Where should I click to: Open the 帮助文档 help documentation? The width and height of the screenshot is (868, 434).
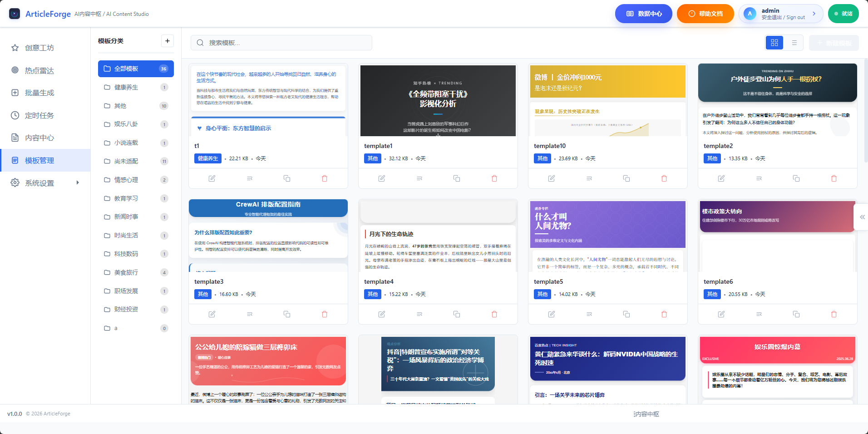[x=705, y=14]
